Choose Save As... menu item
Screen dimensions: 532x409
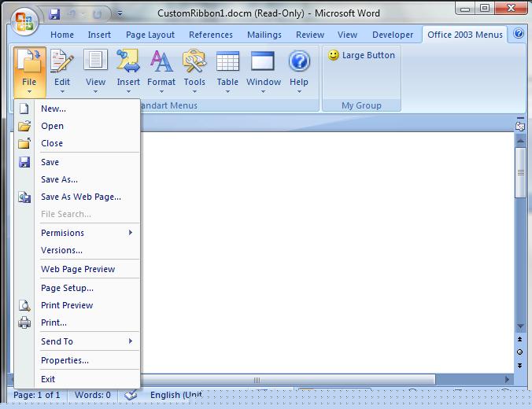coord(77,179)
